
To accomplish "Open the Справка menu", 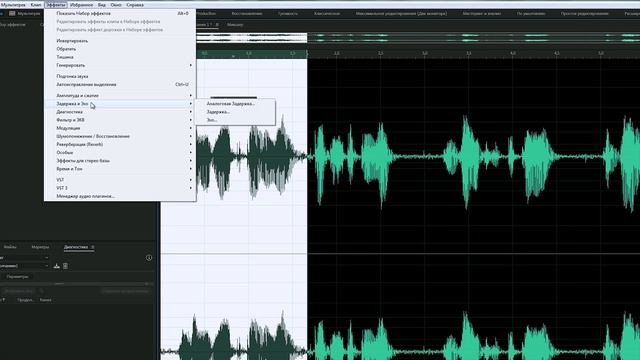I will [135, 5].
